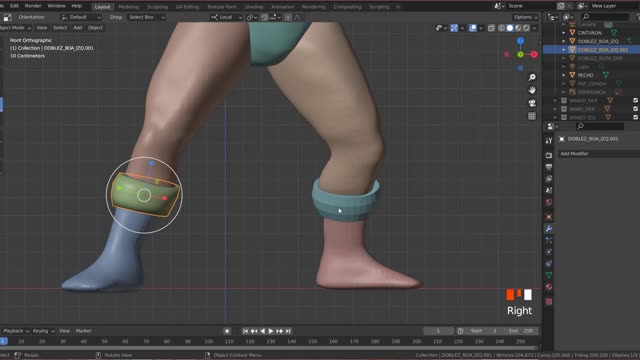The width and height of the screenshot is (640, 360).
Task: Expand the PECHO object in outliner
Action: [564, 75]
